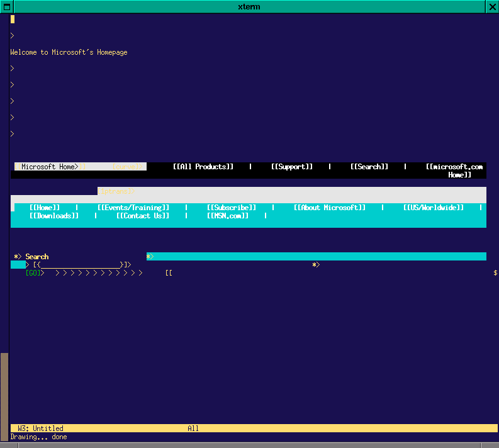499x448 pixels.
Task: Navigate to the MSN.com link
Action: pos(227,216)
